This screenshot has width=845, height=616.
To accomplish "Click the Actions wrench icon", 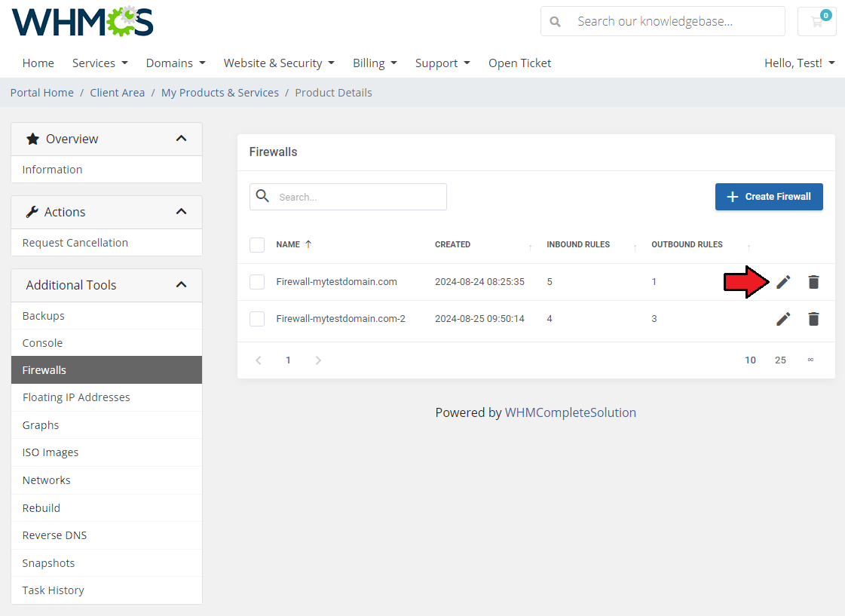I will [32, 212].
